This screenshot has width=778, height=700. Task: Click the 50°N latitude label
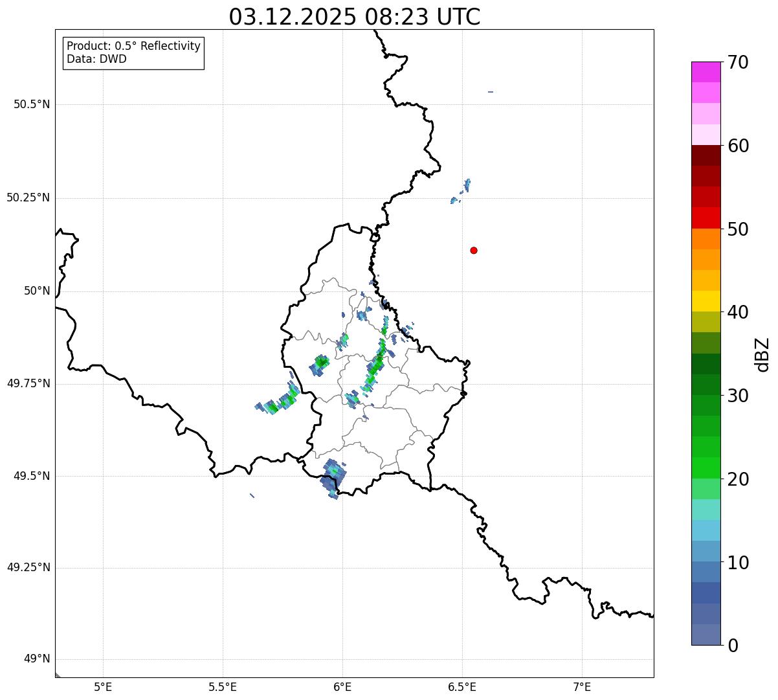pos(37,291)
